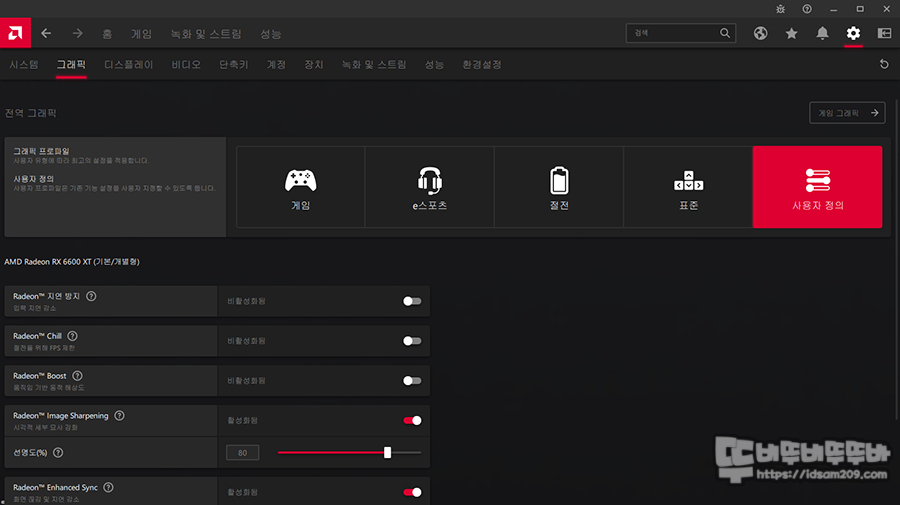The width and height of the screenshot is (900, 505).
Task: Switch to the 시스템 tab
Action: coord(24,65)
